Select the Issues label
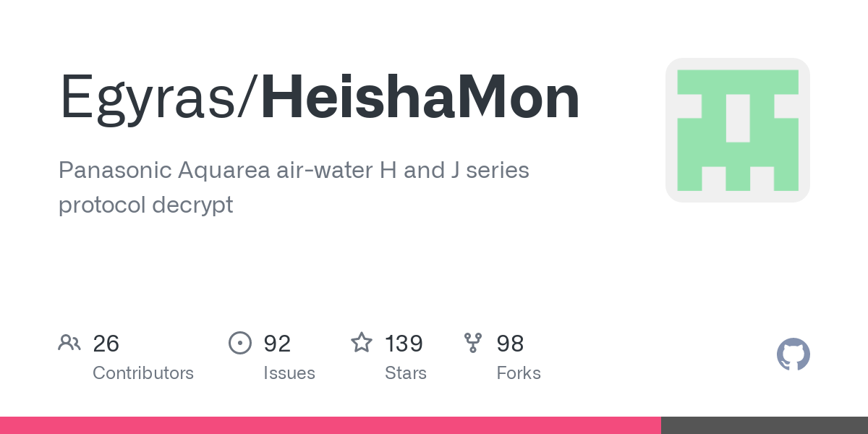This screenshot has width=868, height=434. [x=289, y=373]
